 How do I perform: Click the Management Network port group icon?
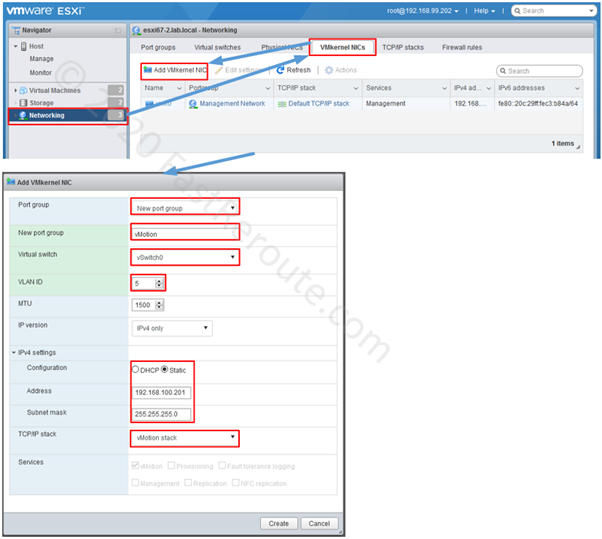click(x=193, y=104)
